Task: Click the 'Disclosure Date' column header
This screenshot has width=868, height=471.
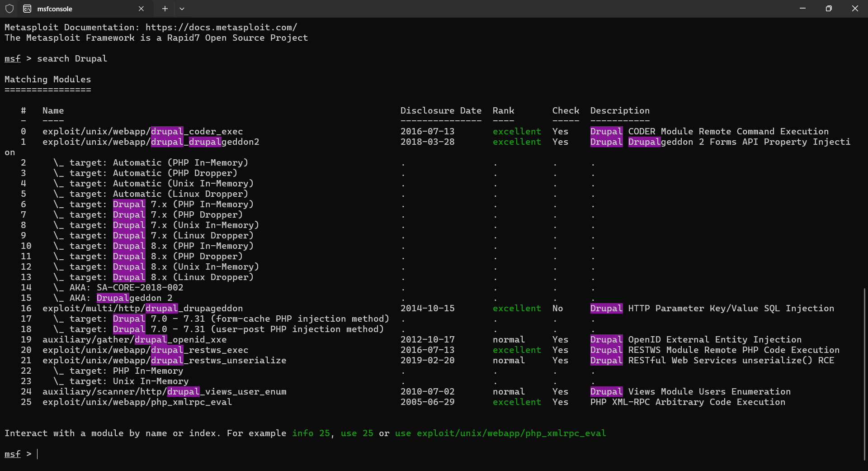Action: click(x=441, y=111)
